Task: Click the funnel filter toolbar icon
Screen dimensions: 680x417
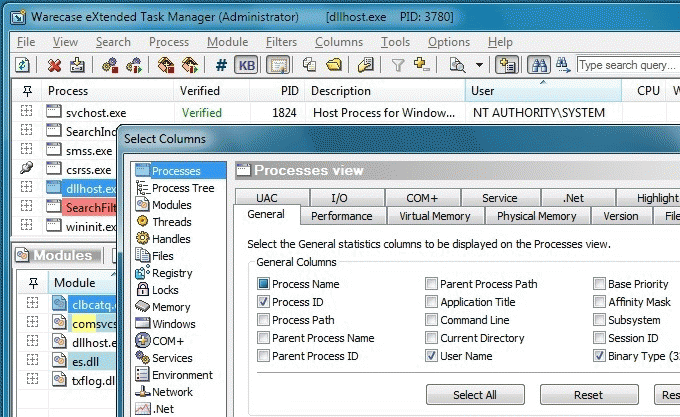Action: [398, 65]
